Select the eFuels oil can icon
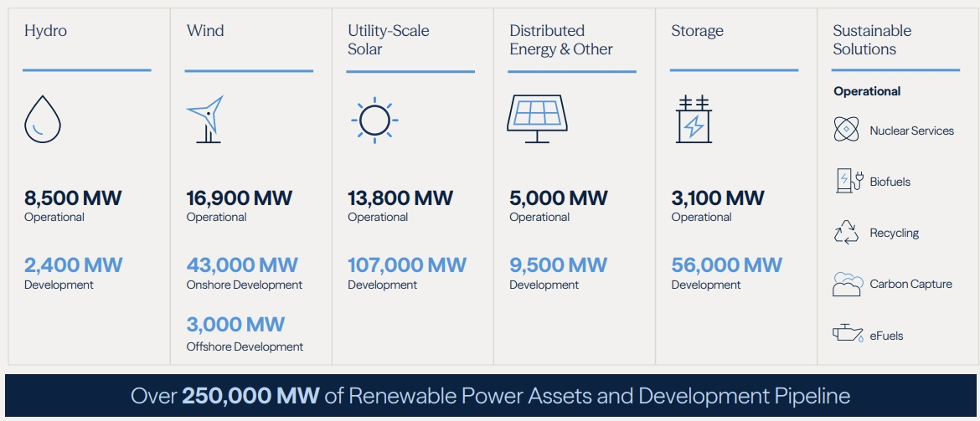This screenshot has width=980, height=421. click(848, 334)
